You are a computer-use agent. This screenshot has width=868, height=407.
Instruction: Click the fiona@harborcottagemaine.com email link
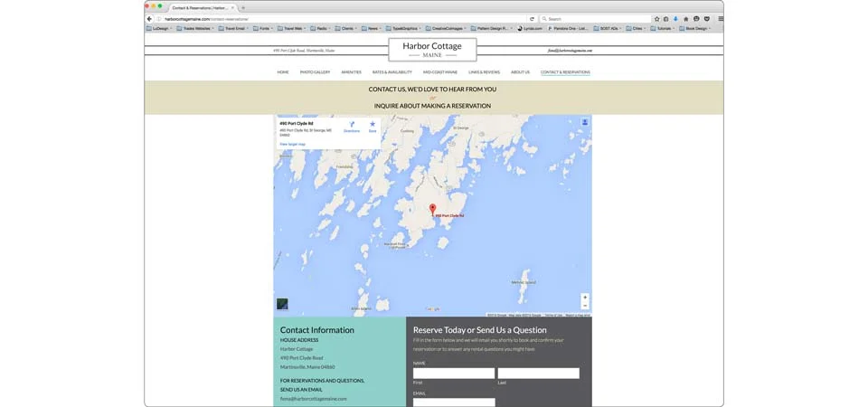point(314,399)
